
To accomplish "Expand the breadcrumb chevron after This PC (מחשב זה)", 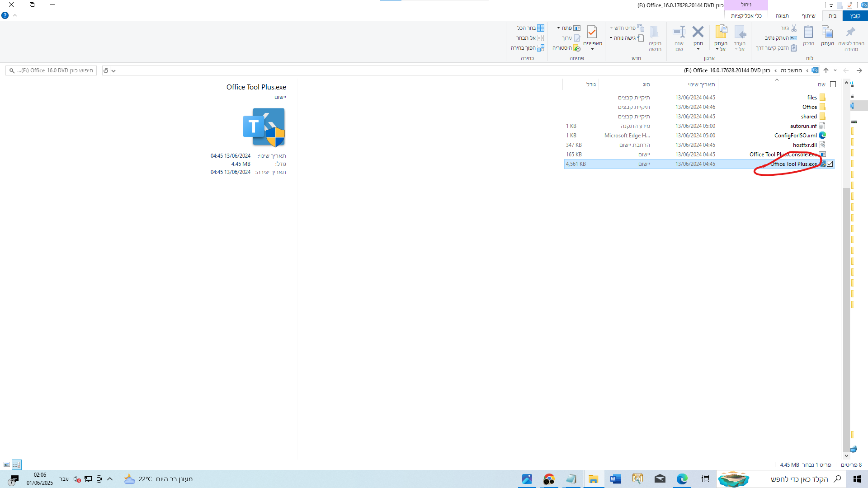I will (775, 70).
